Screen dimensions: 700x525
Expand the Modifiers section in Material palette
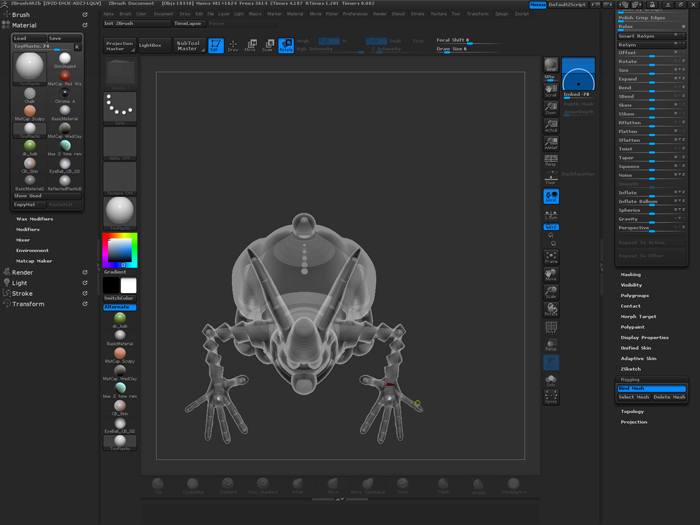pyautogui.click(x=28, y=229)
